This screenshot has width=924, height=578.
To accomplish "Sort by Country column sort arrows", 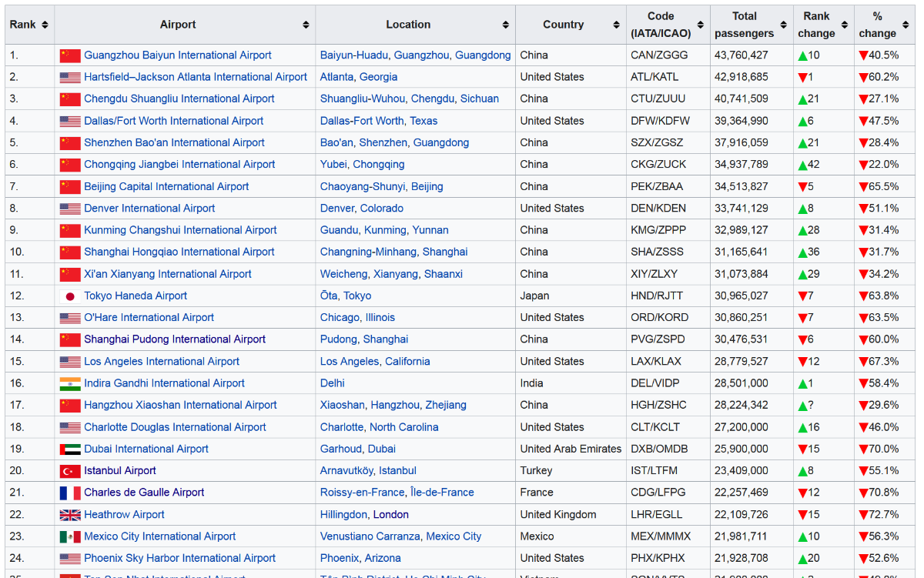I will [616, 25].
